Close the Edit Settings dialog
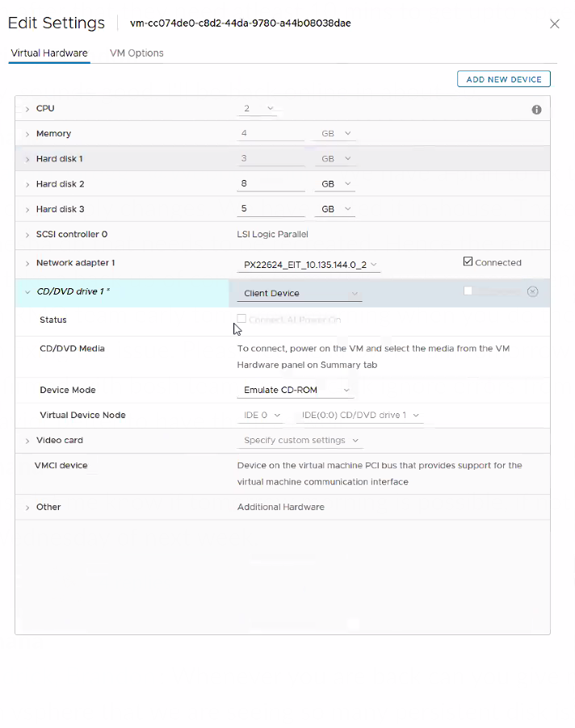This screenshot has width=575, height=728. (554, 24)
